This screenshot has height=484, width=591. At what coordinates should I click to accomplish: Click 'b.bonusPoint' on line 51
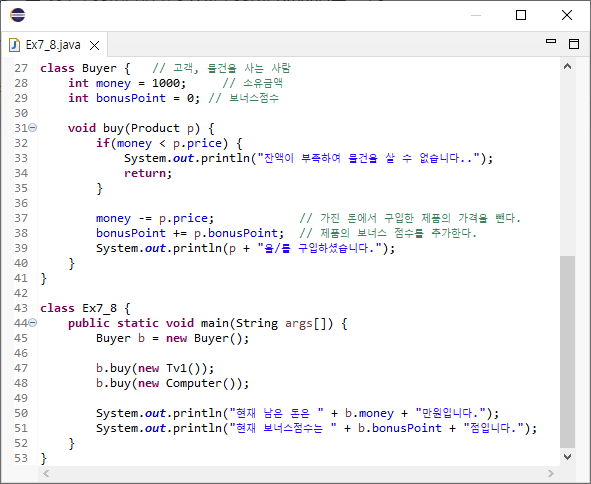click(400, 428)
